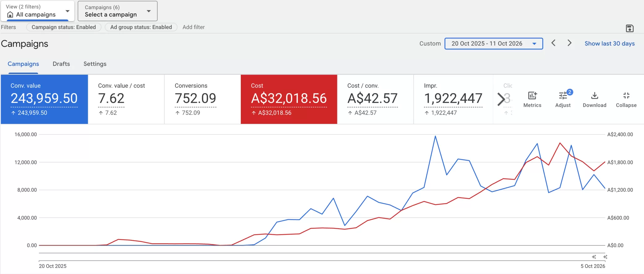Screen dimensions: 644x274
Task: Click the A$2,400.00 axis label
Action: click(x=620, y=134)
